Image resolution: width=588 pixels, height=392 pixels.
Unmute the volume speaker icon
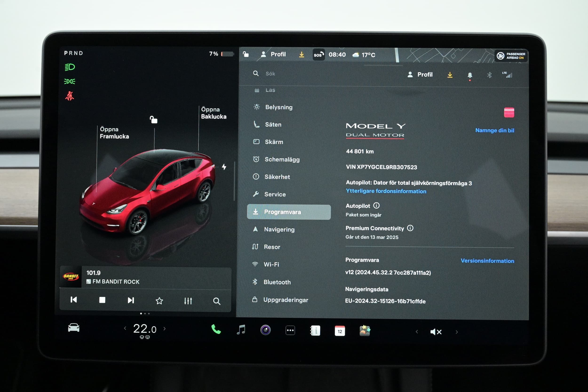(x=436, y=332)
